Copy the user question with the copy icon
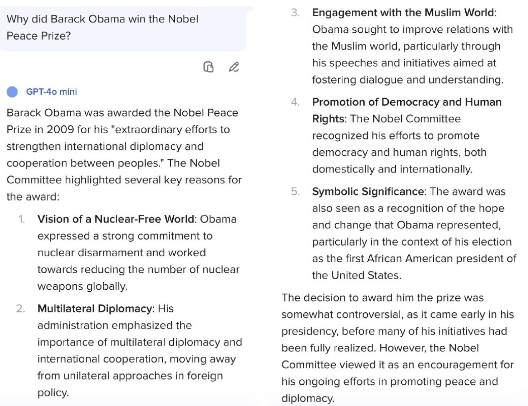This screenshot has height=406, width=528. (x=208, y=67)
